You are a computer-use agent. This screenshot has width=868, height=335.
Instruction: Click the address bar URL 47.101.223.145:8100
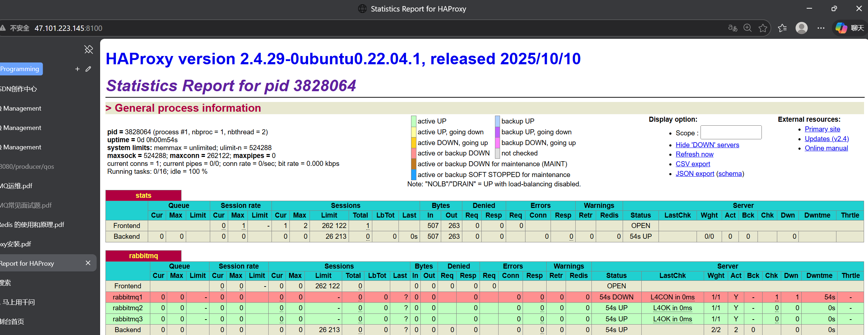coord(69,28)
